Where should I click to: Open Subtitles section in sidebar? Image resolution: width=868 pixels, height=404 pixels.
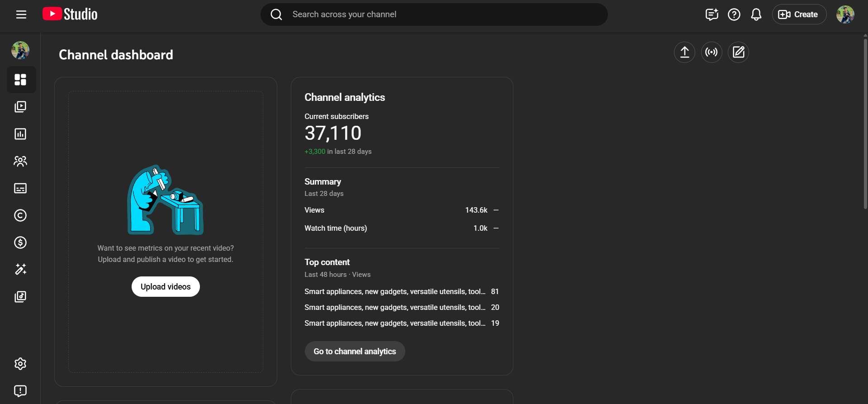coord(20,188)
